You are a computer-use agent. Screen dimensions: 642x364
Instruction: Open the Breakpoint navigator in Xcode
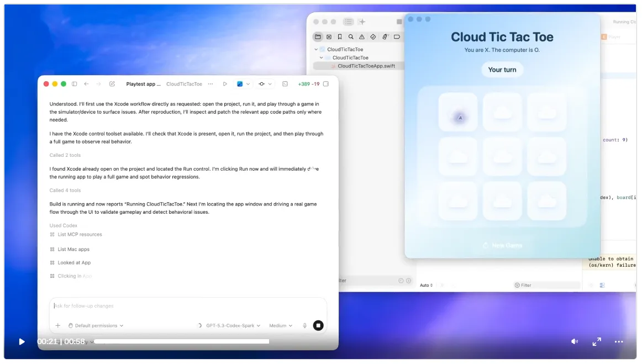(397, 37)
